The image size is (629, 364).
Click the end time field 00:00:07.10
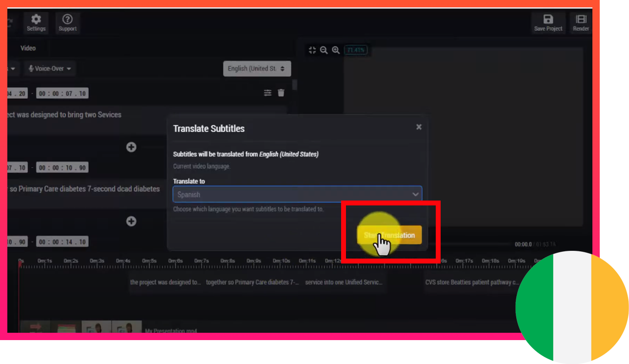(62, 94)
